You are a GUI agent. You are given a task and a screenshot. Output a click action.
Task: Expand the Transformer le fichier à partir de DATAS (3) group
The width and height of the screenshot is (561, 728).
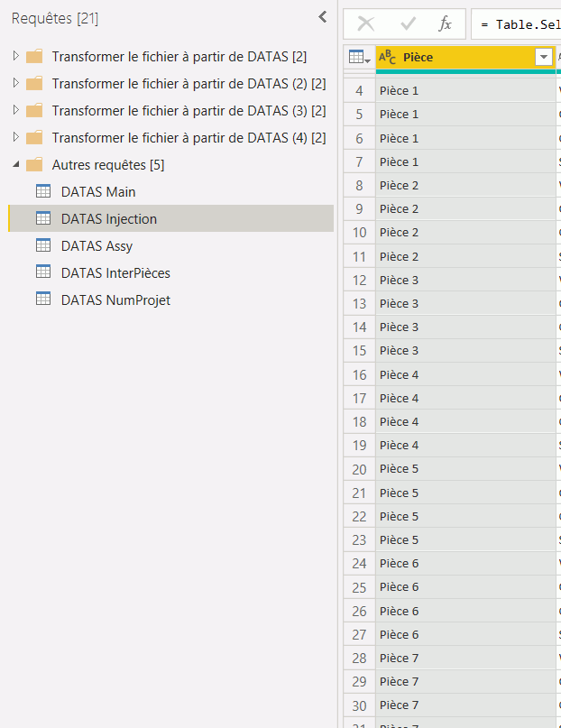(15, 110)
